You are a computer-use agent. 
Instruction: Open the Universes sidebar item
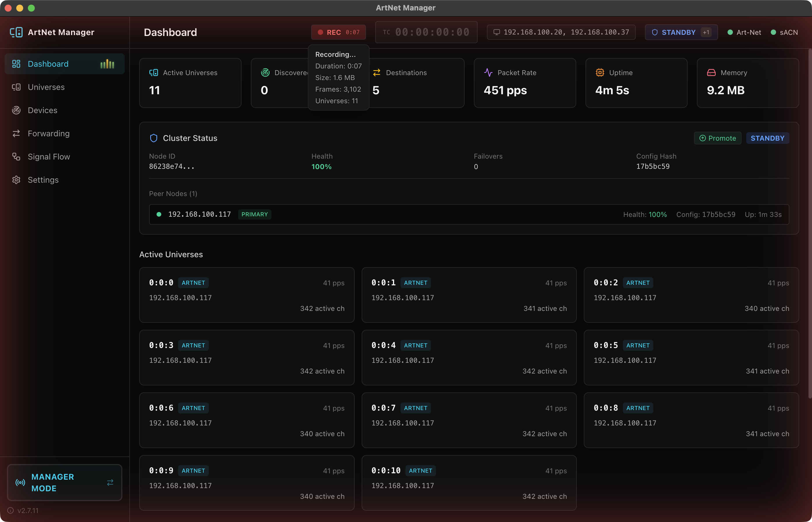pyautogui.click(x=64, y=87)
